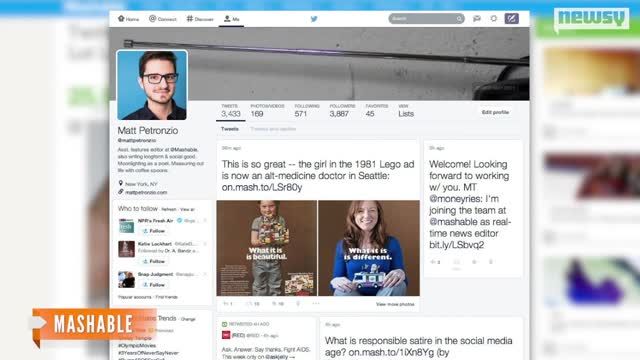View the 3,887 Followers list
Image resolution: width=640 pixels, height=360 pixels.
pyautogui.click(x=342, y=111)
